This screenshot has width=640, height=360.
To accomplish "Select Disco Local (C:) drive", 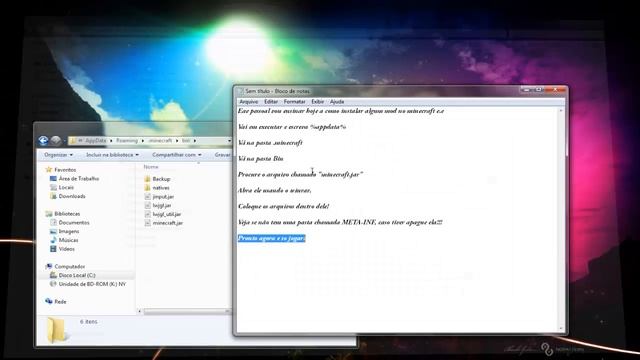I will [x=77, y=275].
